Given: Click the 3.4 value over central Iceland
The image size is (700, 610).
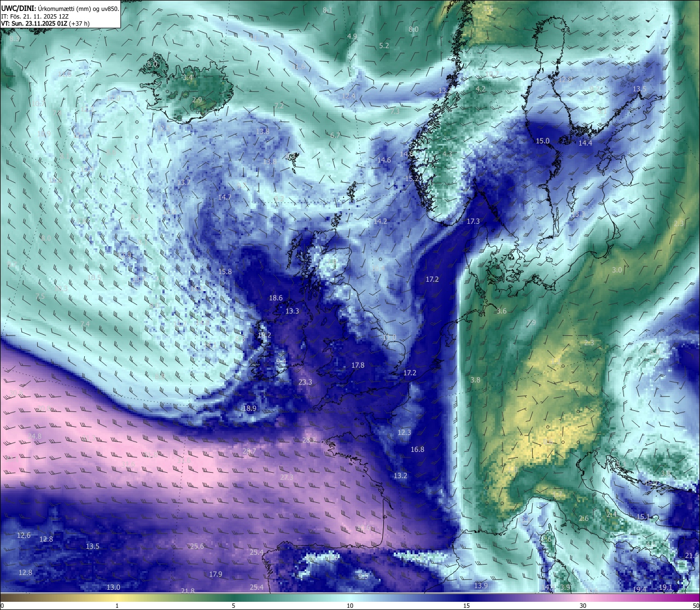Looking at the screenshot, I should [x=188, y=77].
